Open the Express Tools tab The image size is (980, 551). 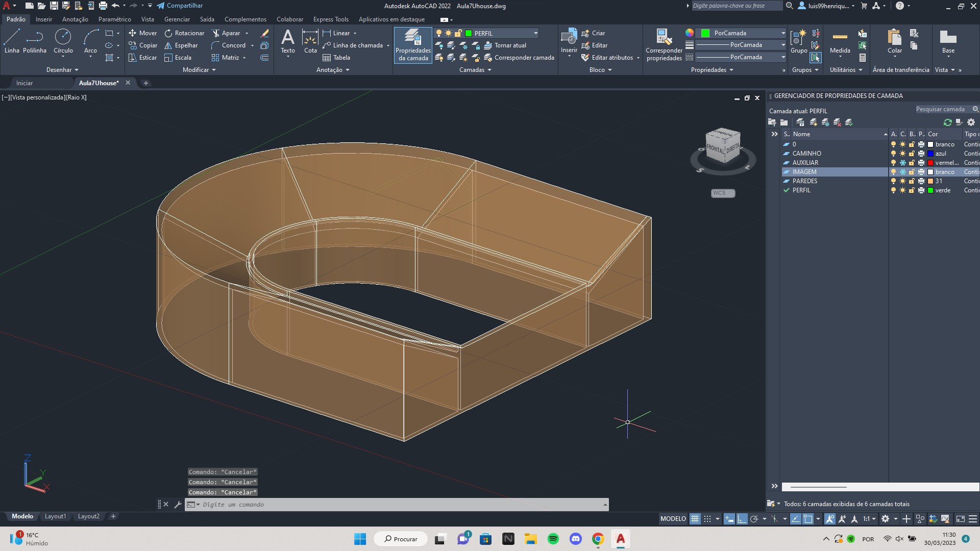pos(331,19)
